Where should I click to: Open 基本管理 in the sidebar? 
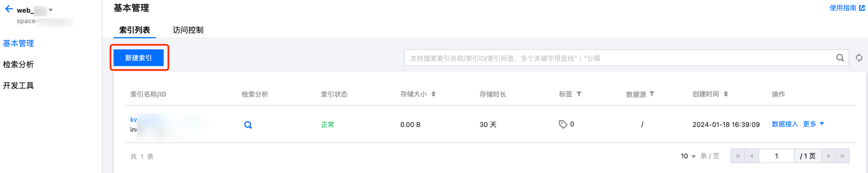[19, 44]
